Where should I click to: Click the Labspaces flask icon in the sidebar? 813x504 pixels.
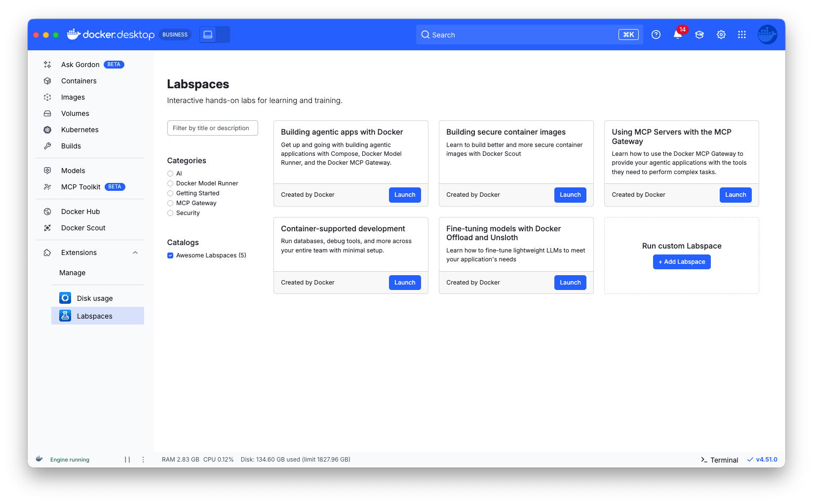(65, 316)
